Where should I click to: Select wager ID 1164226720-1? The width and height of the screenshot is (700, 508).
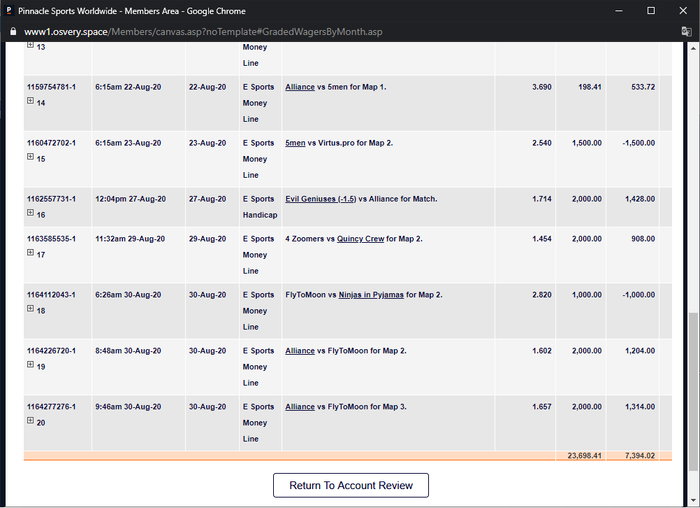(x=51, y=351)
